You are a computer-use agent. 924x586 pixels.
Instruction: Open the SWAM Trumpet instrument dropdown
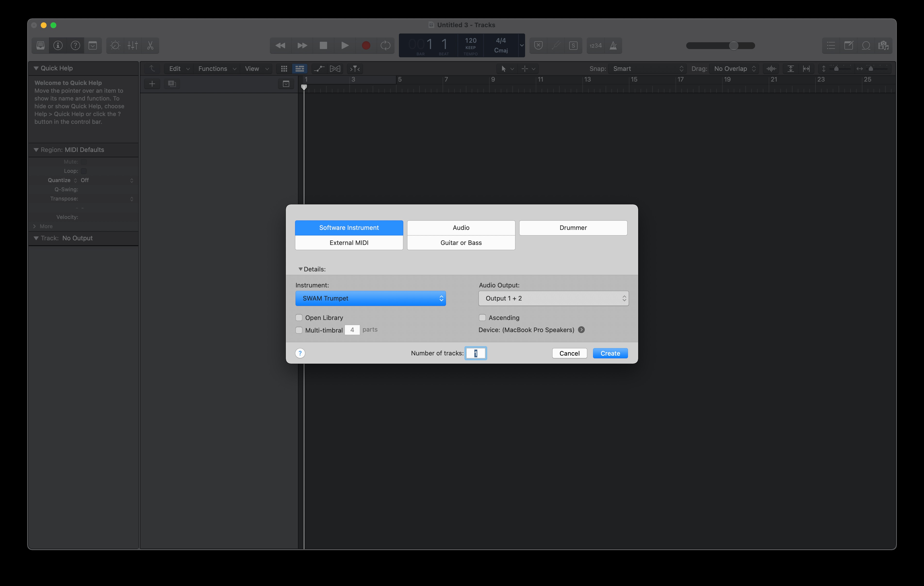pos(370,298)
